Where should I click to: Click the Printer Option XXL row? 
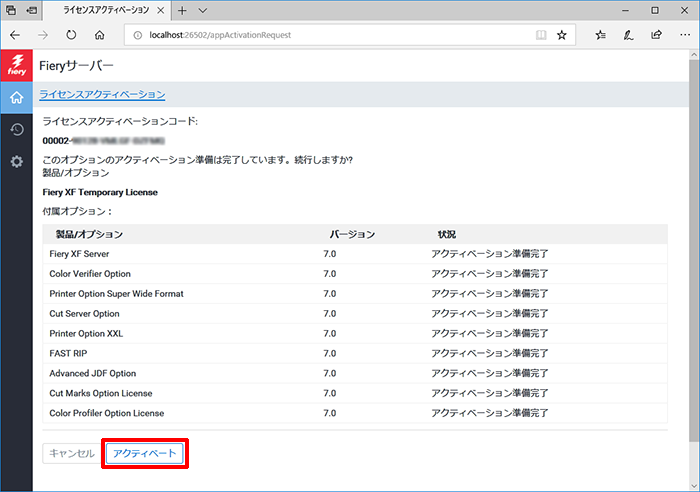point(355,334)
